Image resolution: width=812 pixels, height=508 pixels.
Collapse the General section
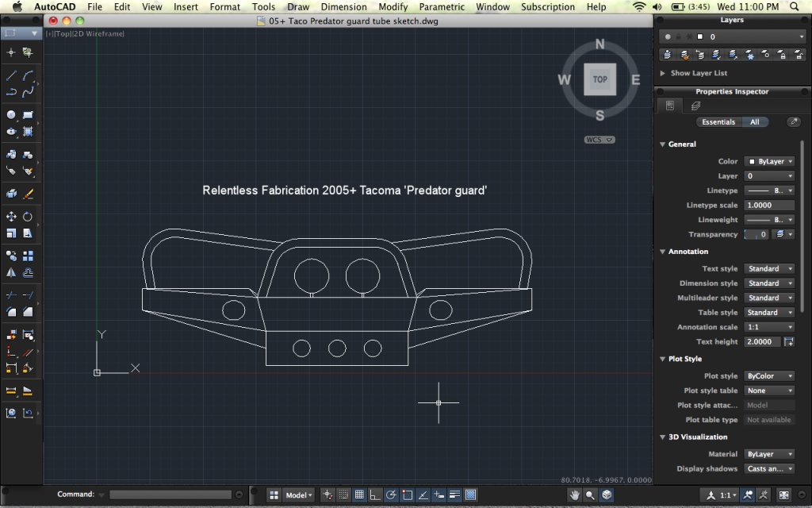(x=662, y=144)
